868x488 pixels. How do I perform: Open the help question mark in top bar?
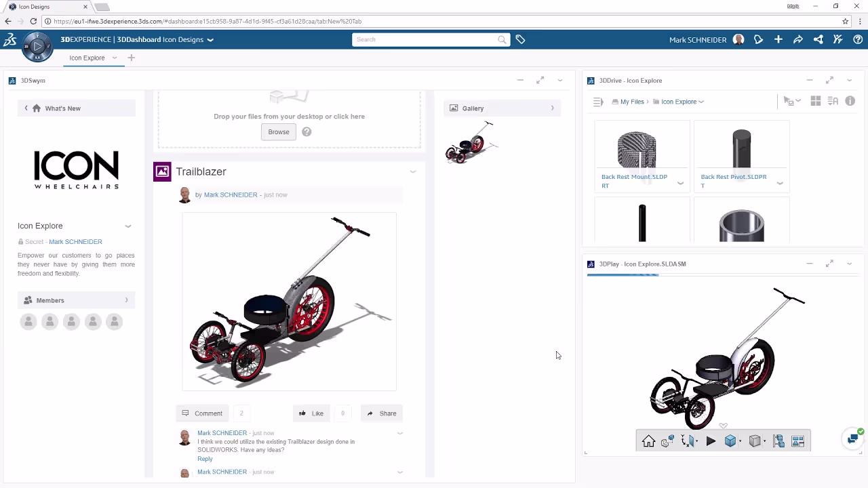pos(858,39)
